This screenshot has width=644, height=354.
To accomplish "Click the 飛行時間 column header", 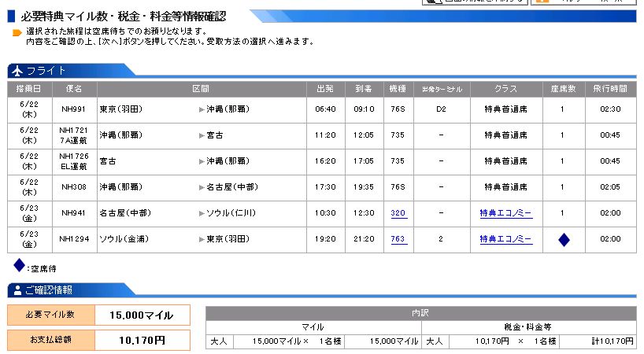I will tap(610, 89).
